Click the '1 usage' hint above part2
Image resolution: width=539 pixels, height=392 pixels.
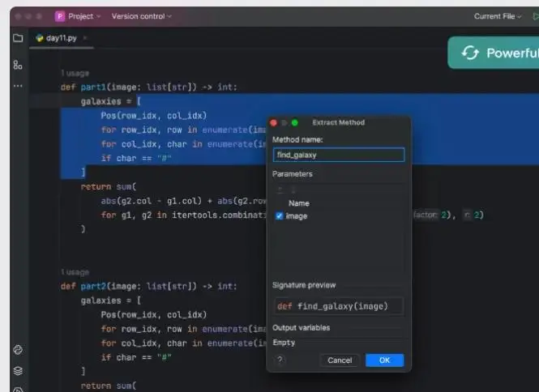(x=75, y=272)
